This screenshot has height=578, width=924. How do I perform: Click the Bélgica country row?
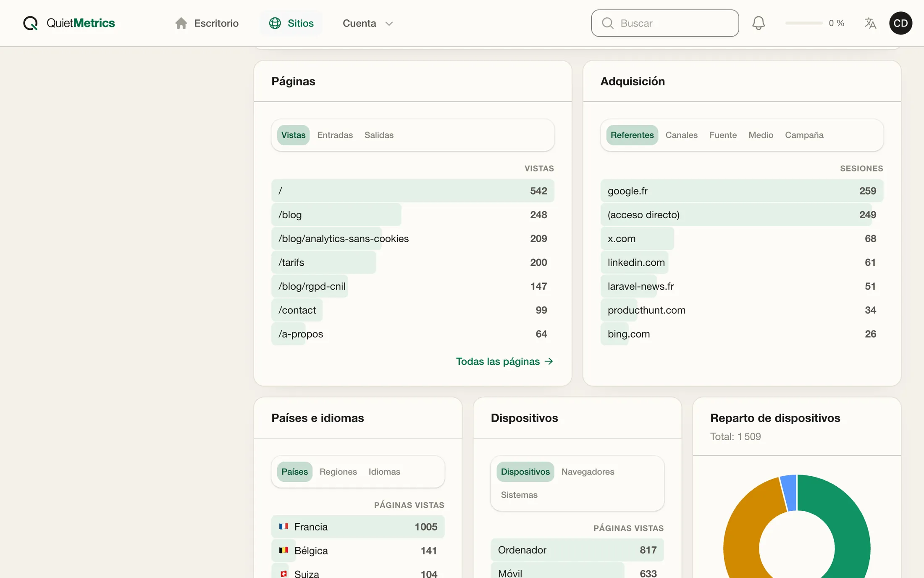358,550
